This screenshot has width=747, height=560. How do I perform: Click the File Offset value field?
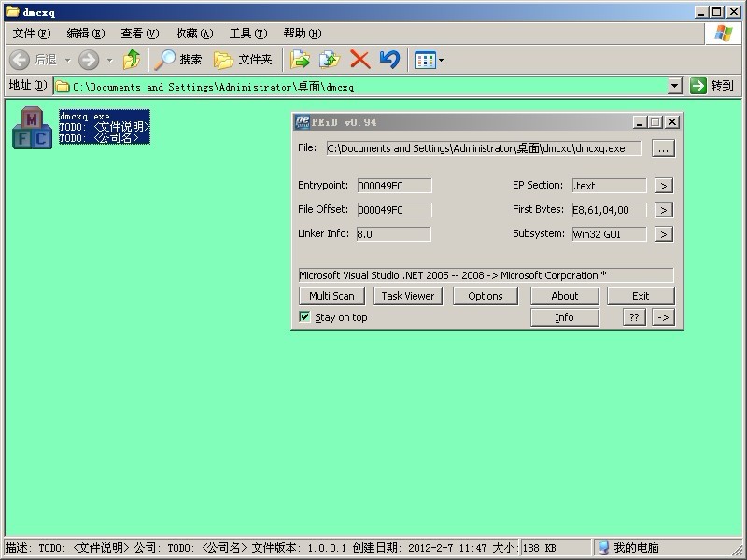click(394, 210)
